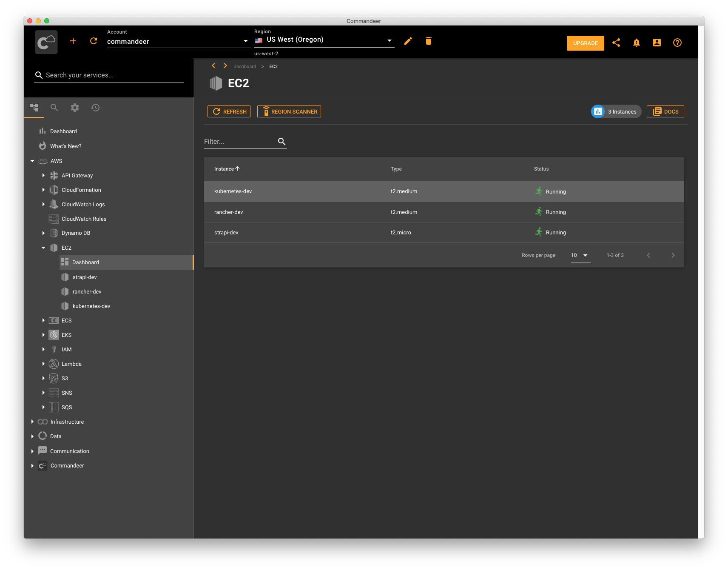Expand the Dynamo DB node
728x570 pixels.
coord(43,233)
